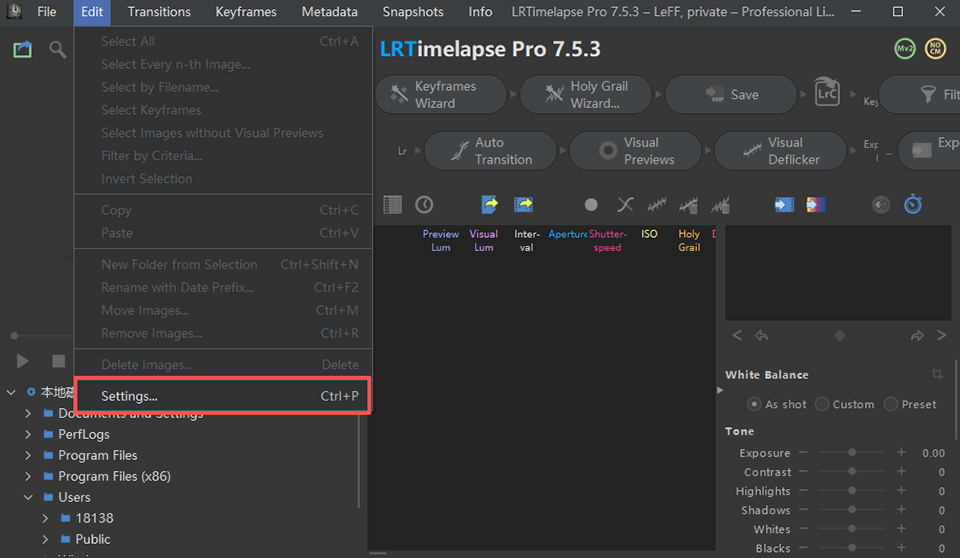Viewport: 960px width, 558px height.
Task: Click the Preview Lum column header
Action: [441, 241]
